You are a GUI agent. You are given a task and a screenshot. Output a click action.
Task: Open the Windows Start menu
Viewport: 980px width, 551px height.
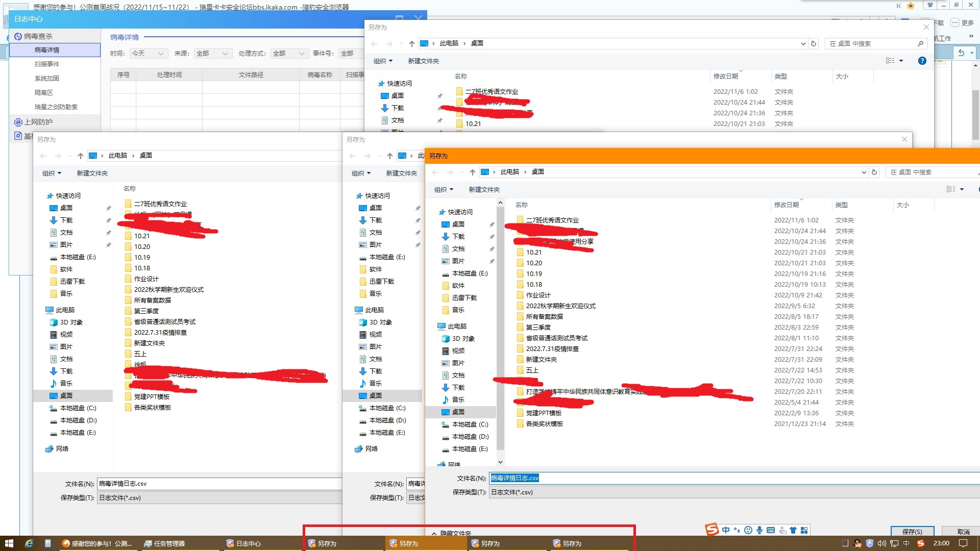coord(9,543)
